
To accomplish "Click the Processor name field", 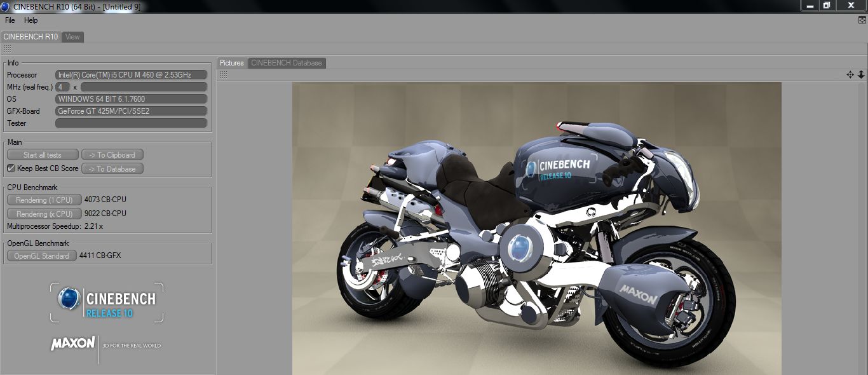I will point(132,75).
